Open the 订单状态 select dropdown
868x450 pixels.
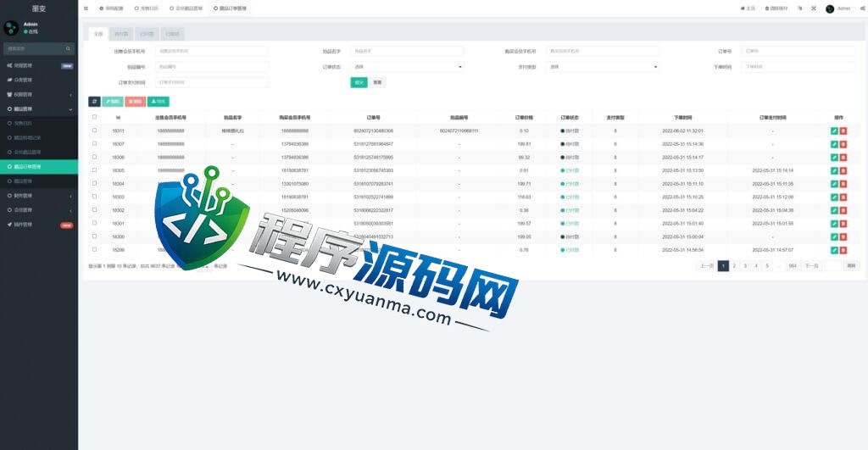[x=408, y=66]
